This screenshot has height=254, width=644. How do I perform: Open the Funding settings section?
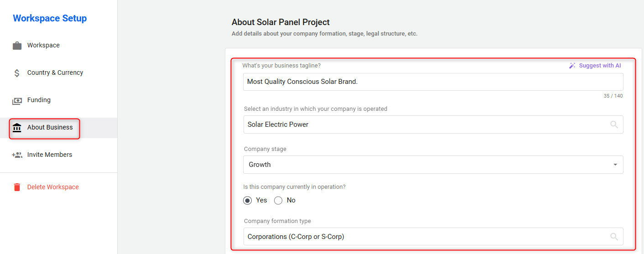tap(39, 100)
